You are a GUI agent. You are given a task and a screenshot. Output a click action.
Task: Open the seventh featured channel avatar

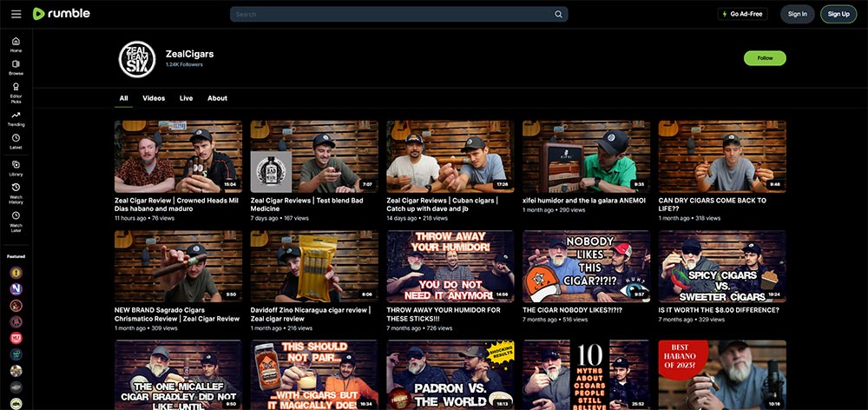pos(16,371)
